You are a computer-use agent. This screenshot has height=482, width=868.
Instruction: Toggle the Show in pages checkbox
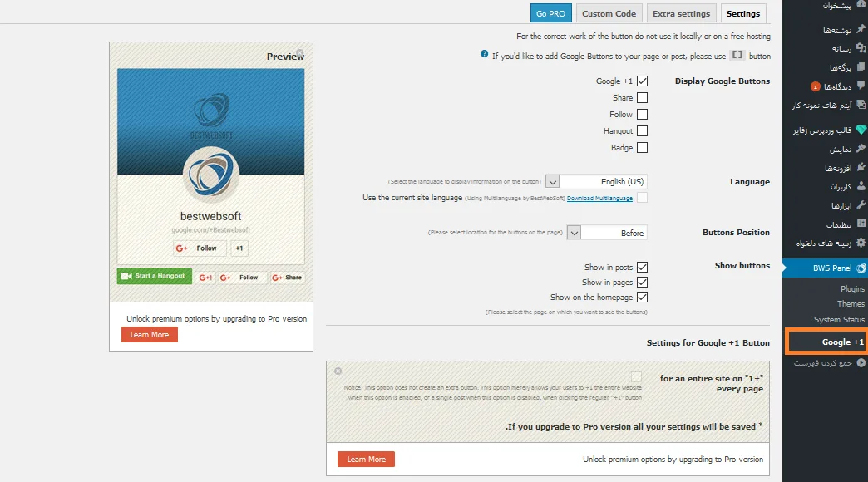click(x=642, y=282)
